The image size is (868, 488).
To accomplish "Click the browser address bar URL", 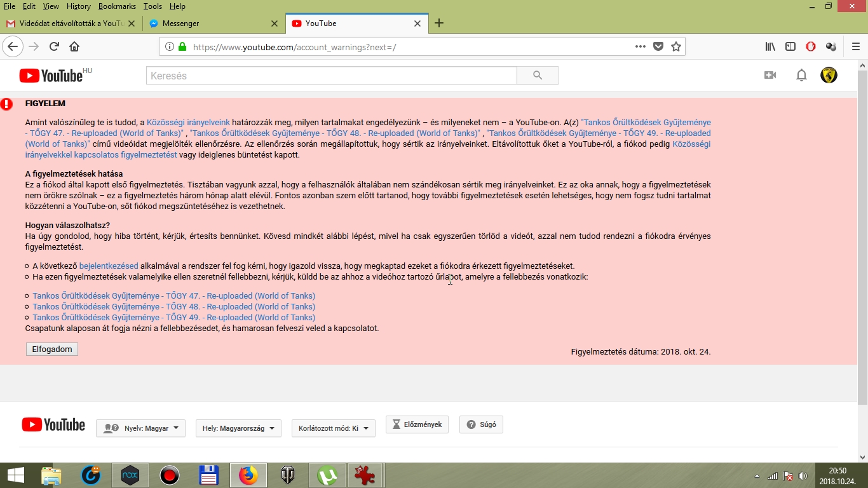I will tap(294, 47).
